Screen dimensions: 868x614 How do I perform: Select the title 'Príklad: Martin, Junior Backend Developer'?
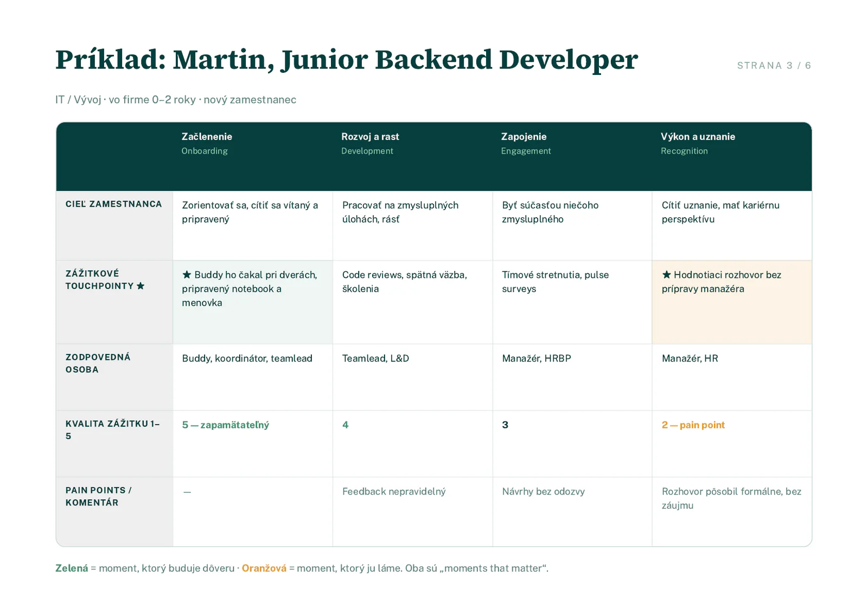pyautogui.click(x=347, y=59)
